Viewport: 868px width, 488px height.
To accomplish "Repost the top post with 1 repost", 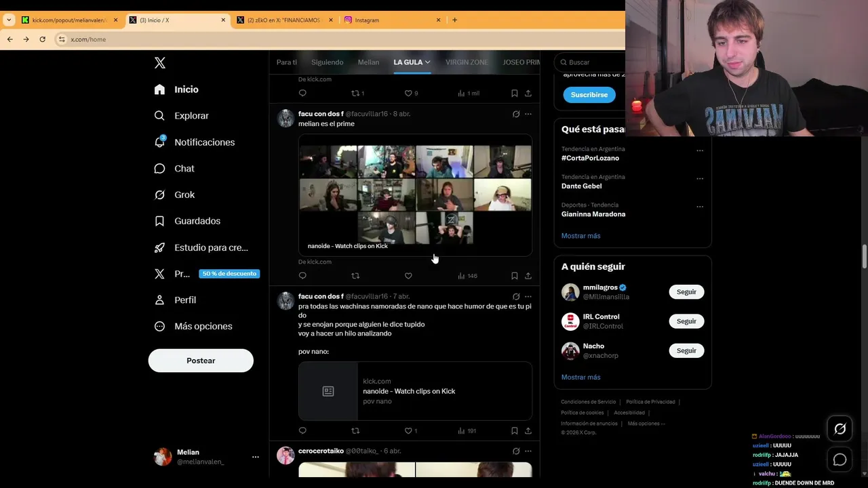I will point(357,94).
